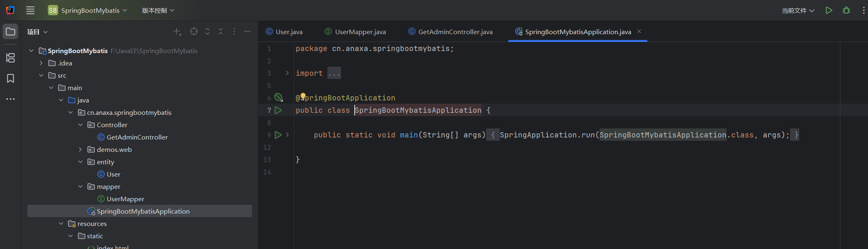Open the main hamburger menu
868x249 pixels.
(x=31, y=10)
